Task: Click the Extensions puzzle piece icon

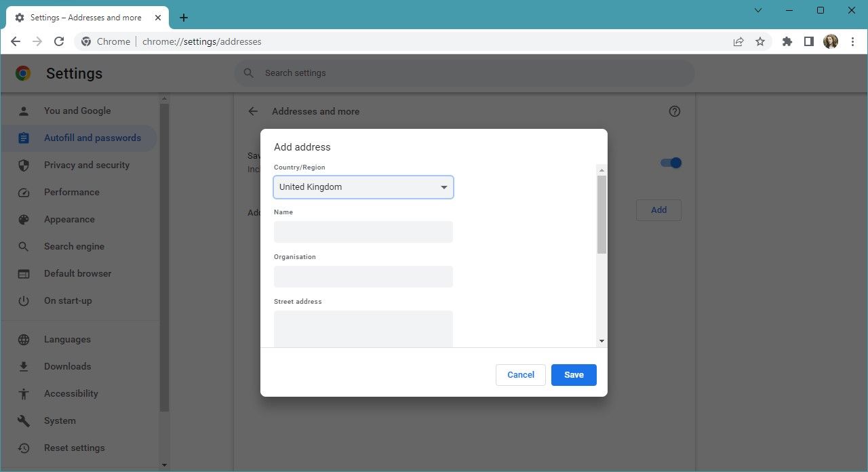Action: [787, 41]
